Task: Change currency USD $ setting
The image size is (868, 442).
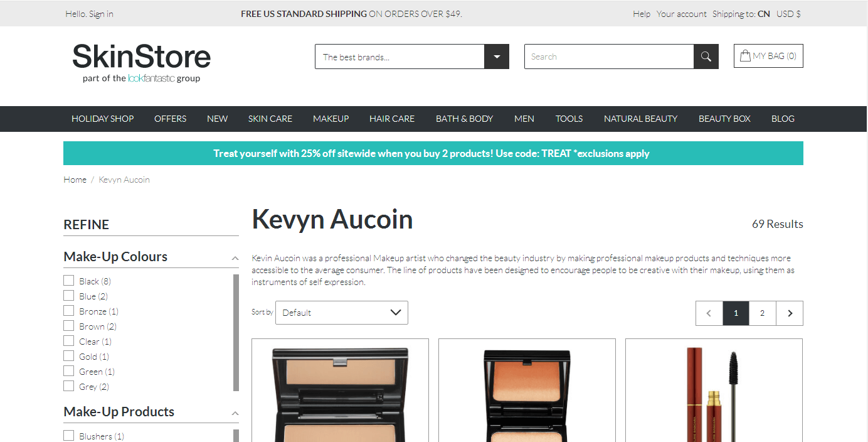Action: [x=788, y=14]
